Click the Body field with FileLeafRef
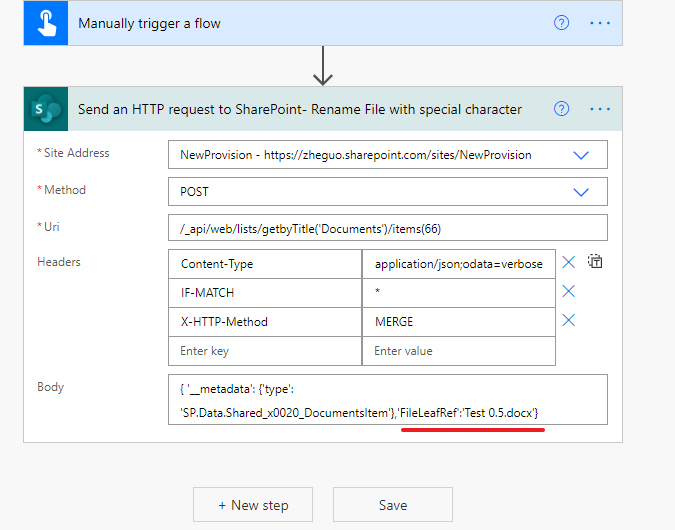The height and width of the screenshot is (530, 675). coord(388,400)
